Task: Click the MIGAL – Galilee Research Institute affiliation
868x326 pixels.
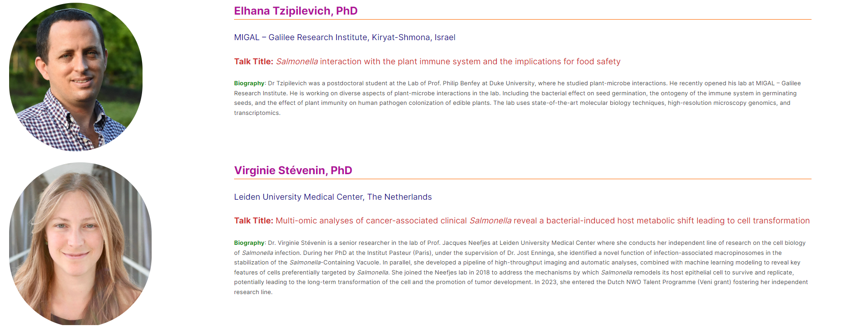Action: click(x=345, y=37)
